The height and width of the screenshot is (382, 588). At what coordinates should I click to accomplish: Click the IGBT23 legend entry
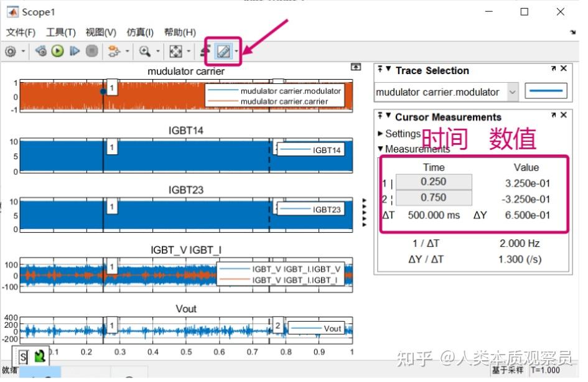point(310,210)
